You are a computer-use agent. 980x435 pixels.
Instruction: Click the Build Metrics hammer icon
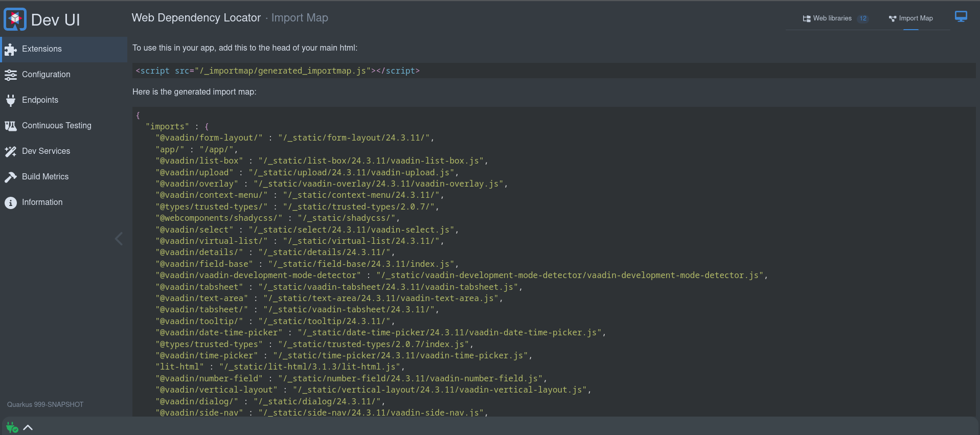pos(11,177)
